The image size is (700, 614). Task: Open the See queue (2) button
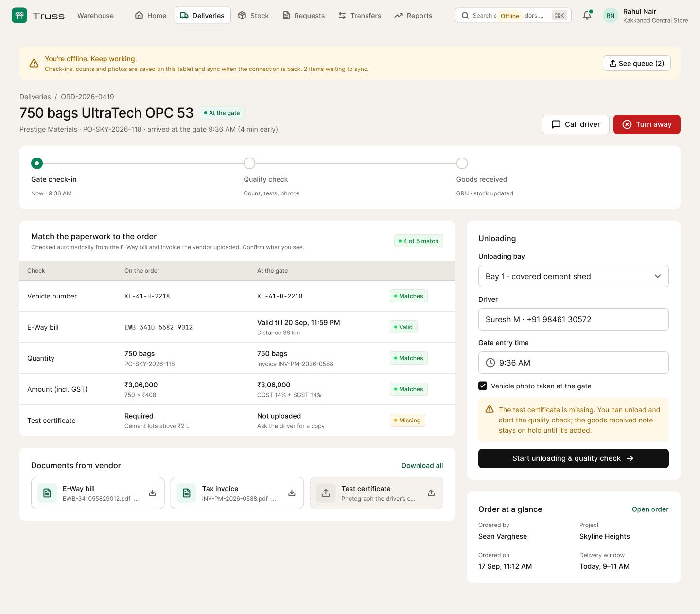click(x=637, y=63)
